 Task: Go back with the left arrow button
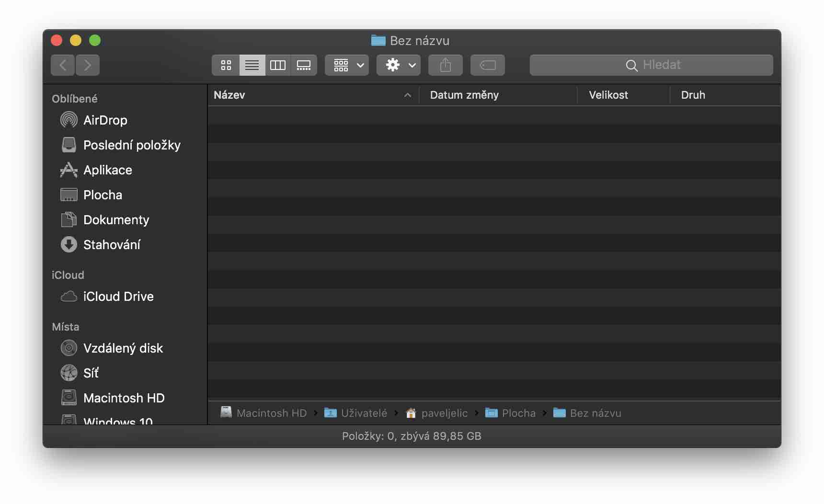[x=63, y=65]
